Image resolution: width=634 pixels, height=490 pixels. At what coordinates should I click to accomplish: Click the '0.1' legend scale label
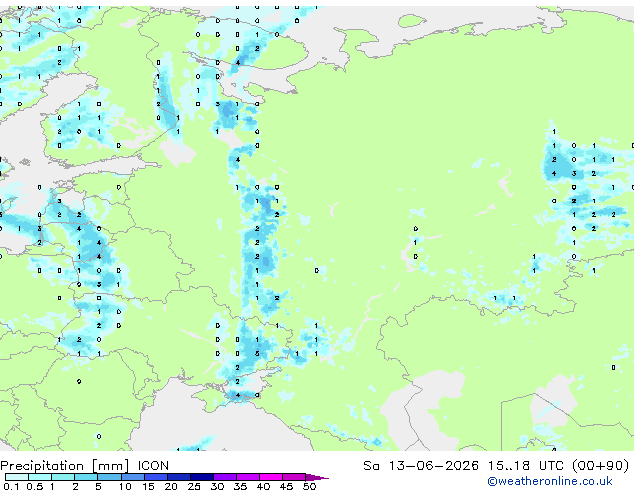pos(11,486)
